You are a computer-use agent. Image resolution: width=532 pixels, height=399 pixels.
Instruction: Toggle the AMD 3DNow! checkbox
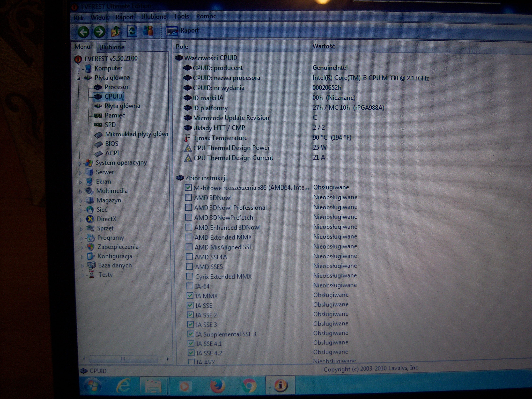pos(188,197)
